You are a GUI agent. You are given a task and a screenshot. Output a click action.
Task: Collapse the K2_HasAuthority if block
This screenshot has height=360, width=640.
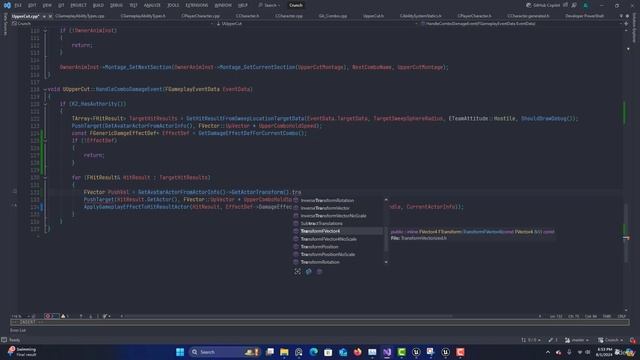(45, 104)
